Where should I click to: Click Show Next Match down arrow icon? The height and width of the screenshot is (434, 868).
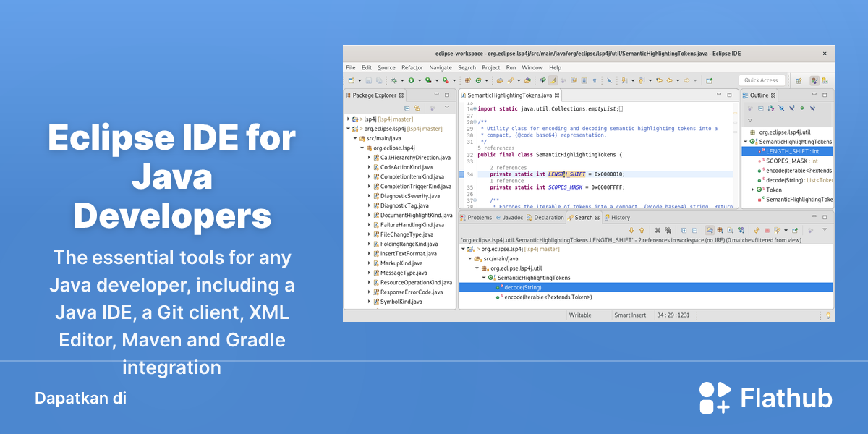pos(631,231)
